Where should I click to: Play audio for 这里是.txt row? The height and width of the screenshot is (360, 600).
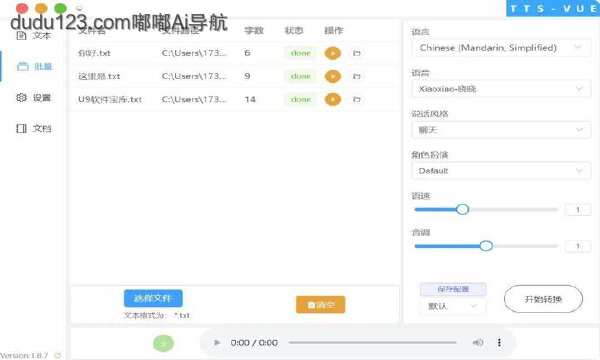(333, 77)
